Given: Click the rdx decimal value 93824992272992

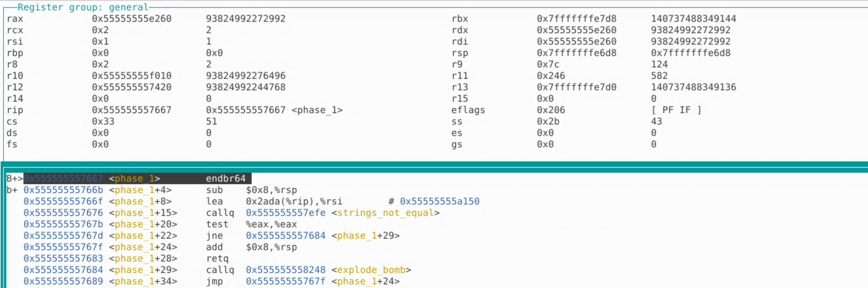Looking at the screenshot, I should point(691,30).
